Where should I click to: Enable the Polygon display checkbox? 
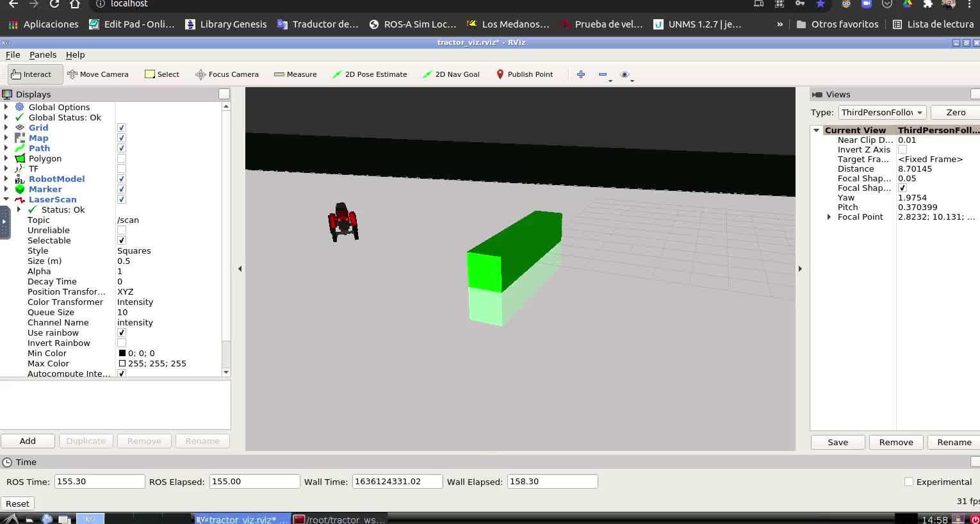point(122,158)
